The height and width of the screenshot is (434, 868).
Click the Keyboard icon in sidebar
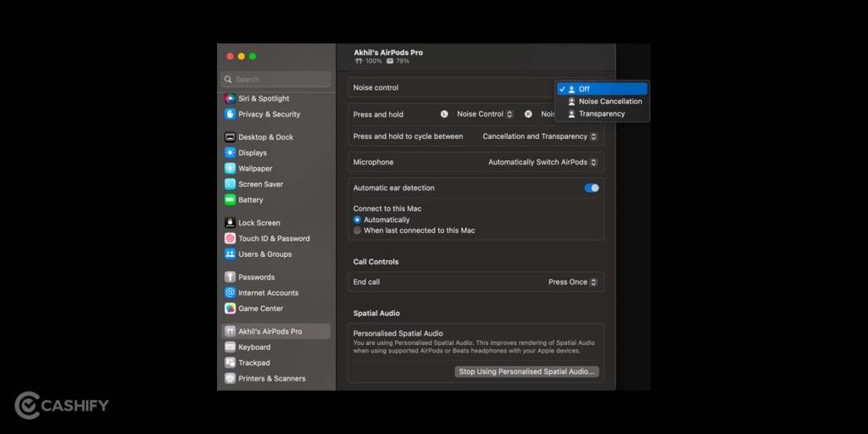[x=230, y=347]
